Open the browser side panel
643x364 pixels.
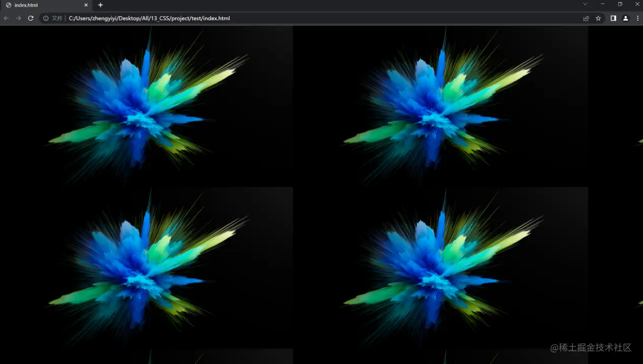(613, 18)
